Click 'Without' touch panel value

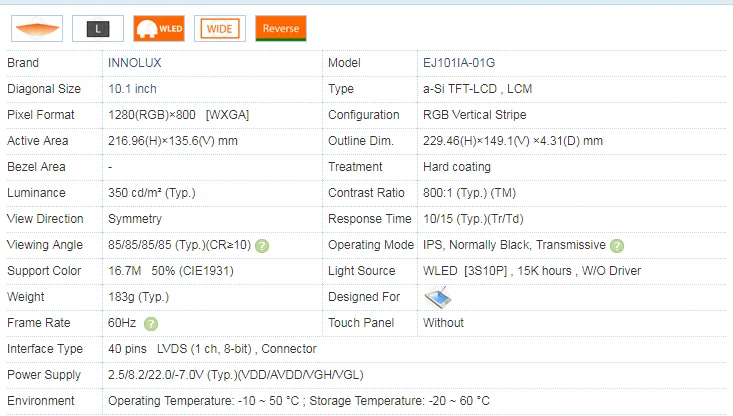443,323
